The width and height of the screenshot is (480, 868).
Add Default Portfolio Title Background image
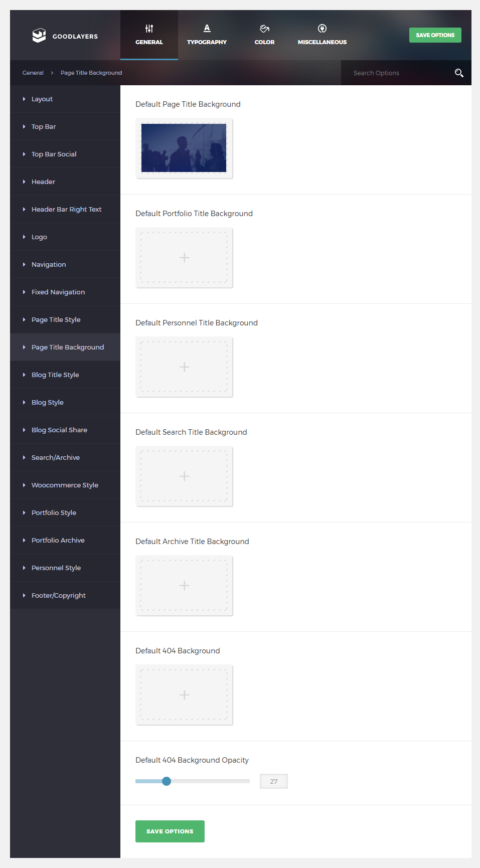pyautogui.click(x=184, y=258)
